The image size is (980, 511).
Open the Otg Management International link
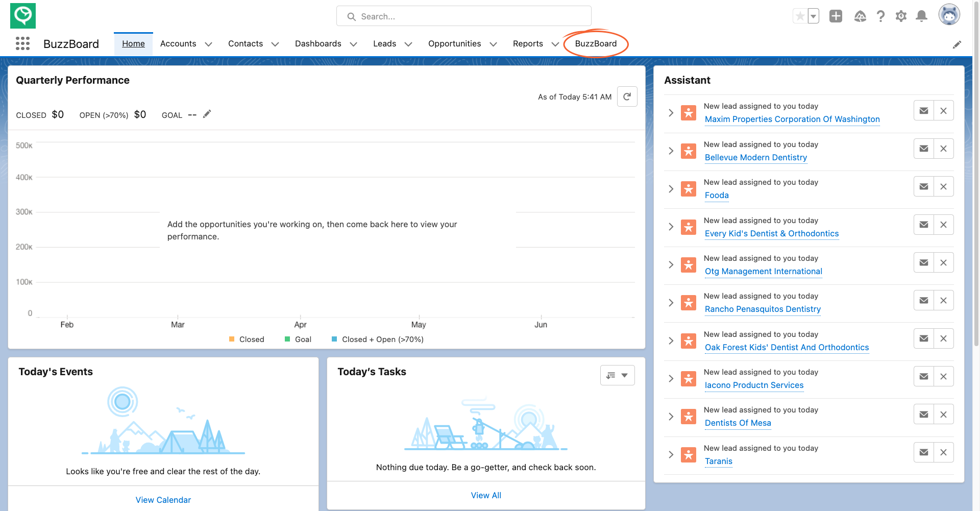763,271
